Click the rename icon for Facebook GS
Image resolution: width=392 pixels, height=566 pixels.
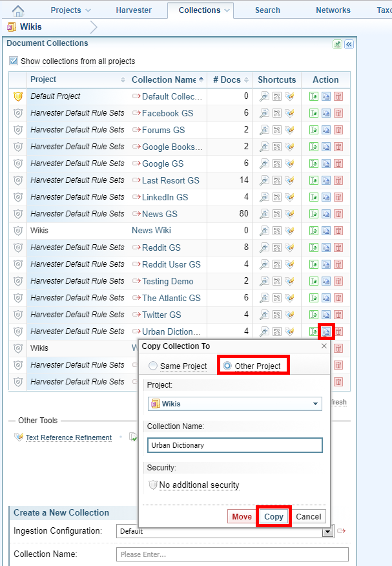pos(314,113)
